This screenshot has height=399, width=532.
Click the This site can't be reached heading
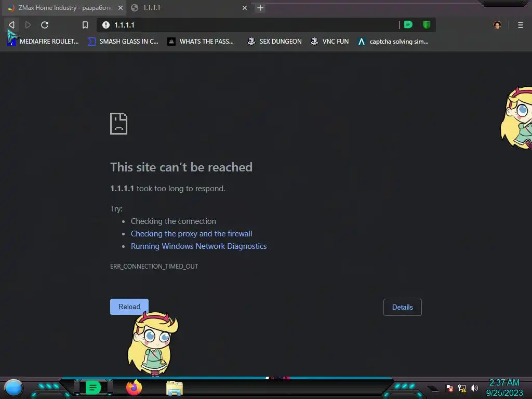click(181, 167)
